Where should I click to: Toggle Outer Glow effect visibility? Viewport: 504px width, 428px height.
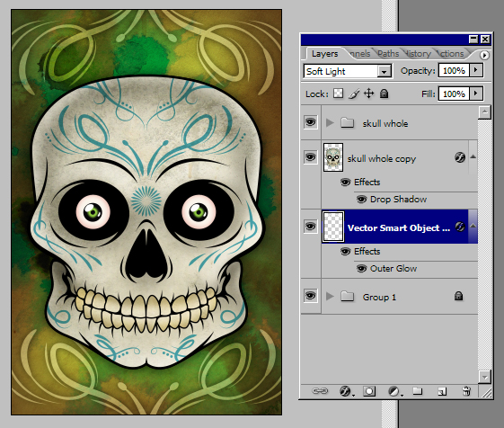coord(361,268)
